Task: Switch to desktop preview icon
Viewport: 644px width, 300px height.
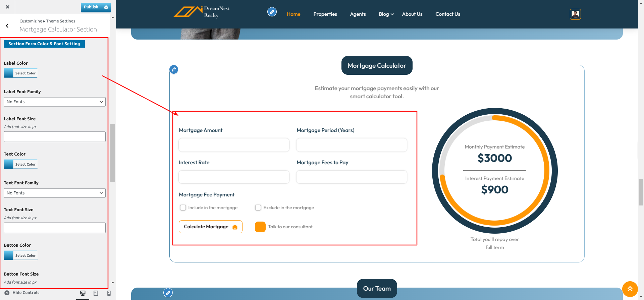Action: (83, 293)
